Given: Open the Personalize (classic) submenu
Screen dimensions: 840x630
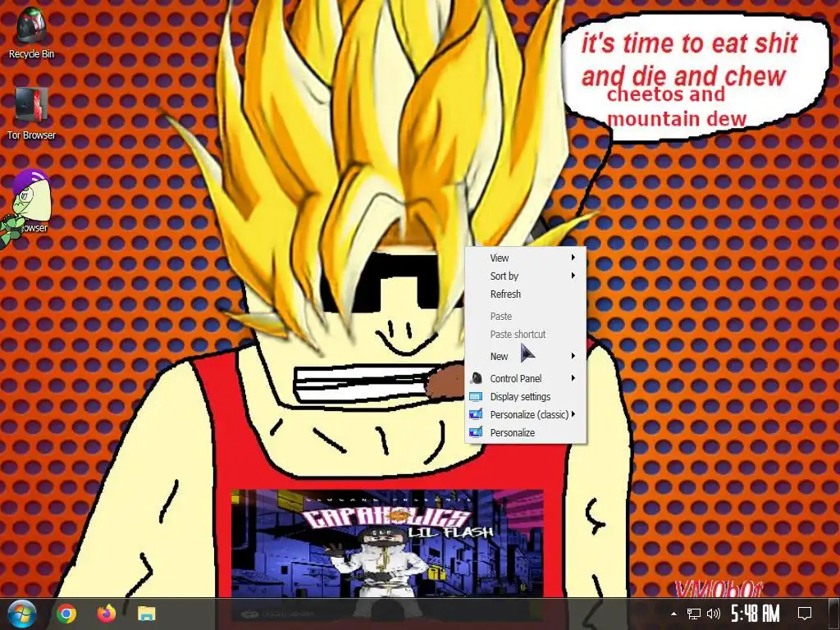Looking at the screenshot, I should click(x=526, y=414).
